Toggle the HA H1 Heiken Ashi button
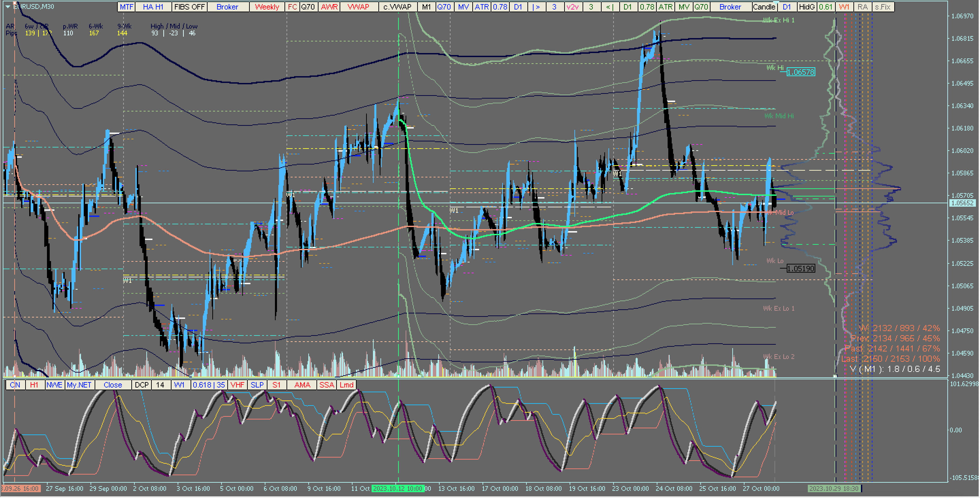Screen dimensions: 980x498 click(x=153, y=7)
